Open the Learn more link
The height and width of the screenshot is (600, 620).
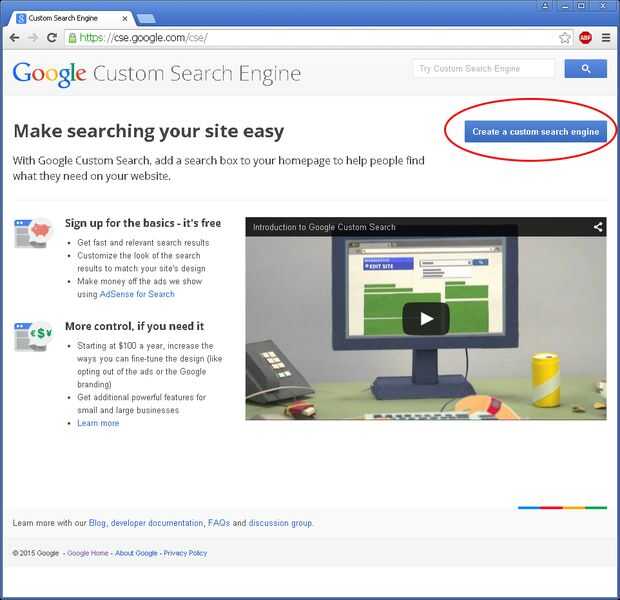(98, 423)
